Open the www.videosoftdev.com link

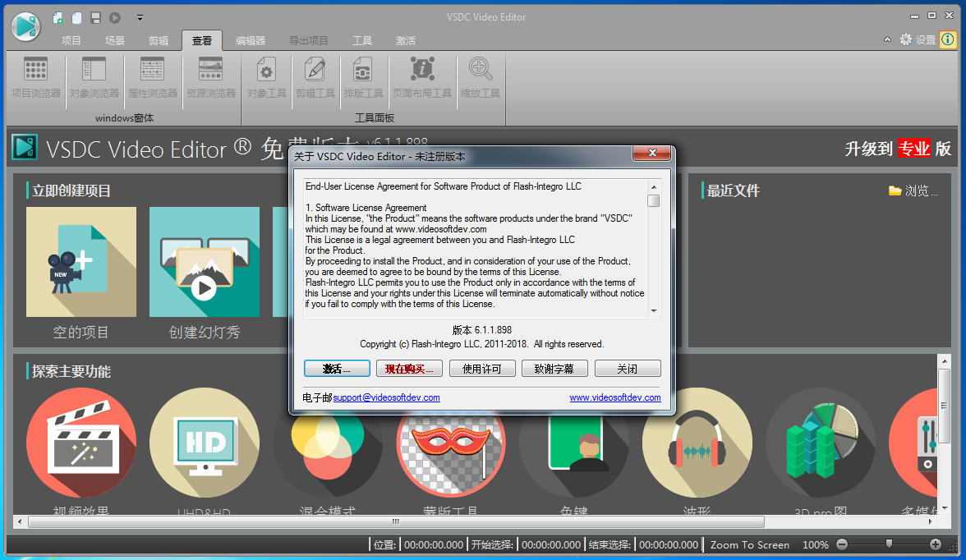click(615, 397)
